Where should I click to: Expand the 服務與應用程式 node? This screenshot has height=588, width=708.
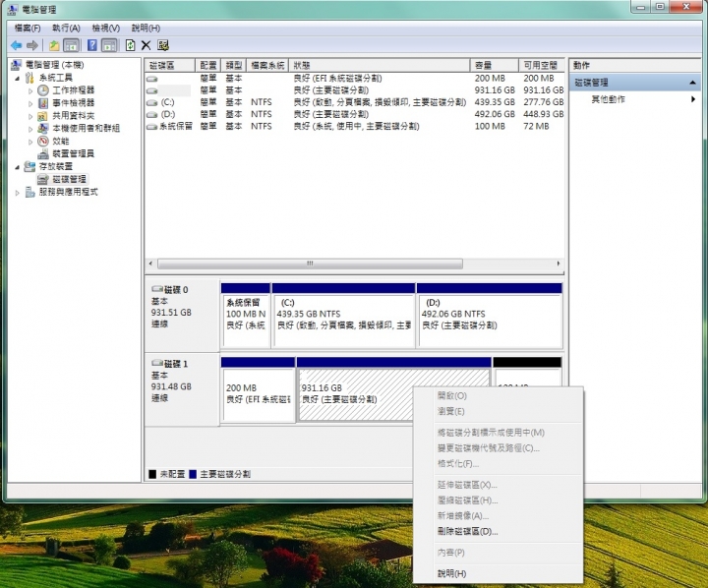[17, 193]
